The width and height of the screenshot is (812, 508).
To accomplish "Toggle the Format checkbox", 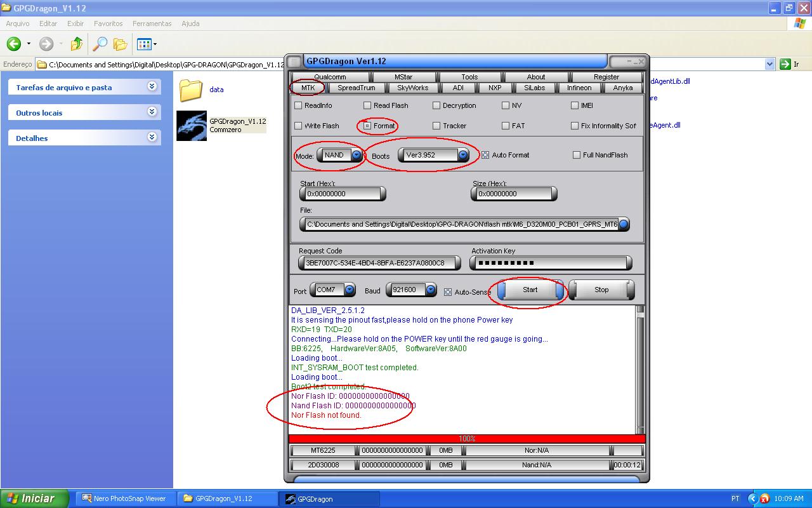I will (367, 126).
